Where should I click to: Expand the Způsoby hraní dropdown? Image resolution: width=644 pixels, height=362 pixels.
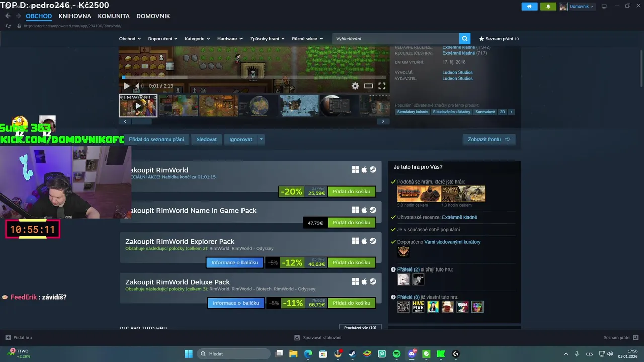(267, 39)
